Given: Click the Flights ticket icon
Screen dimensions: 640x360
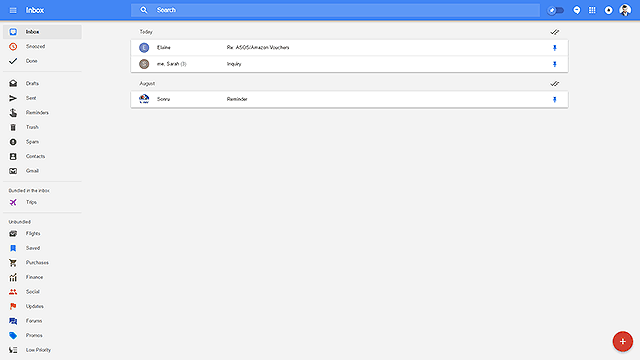Looking at the screenshot, I should (13, 233).
